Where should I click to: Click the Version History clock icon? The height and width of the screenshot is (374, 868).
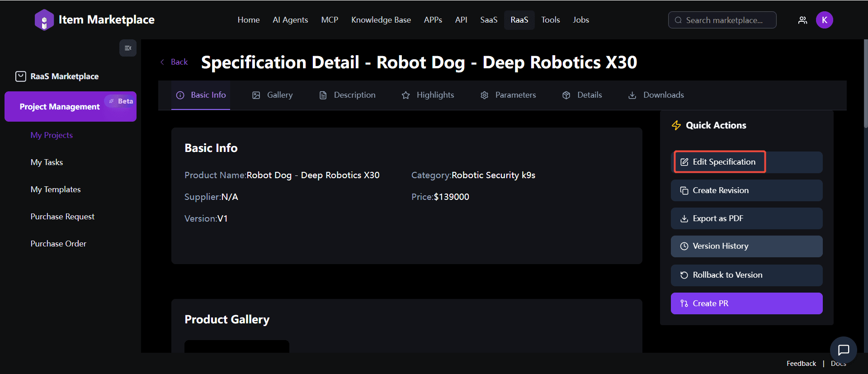coord(684,246)
